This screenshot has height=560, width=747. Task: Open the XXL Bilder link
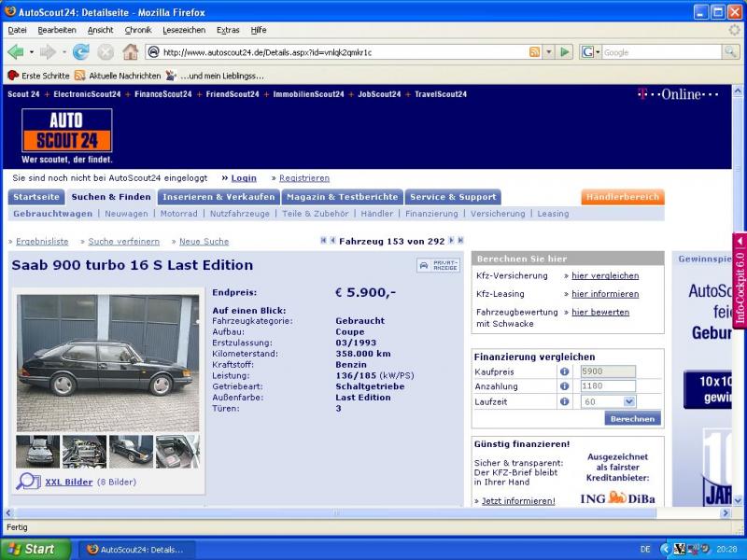tap(68, 482)
